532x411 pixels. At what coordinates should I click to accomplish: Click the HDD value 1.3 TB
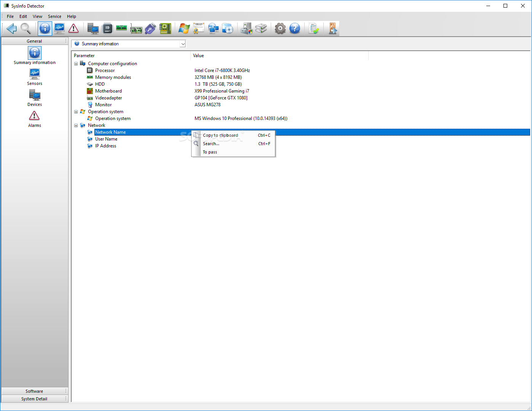[218, 84]
